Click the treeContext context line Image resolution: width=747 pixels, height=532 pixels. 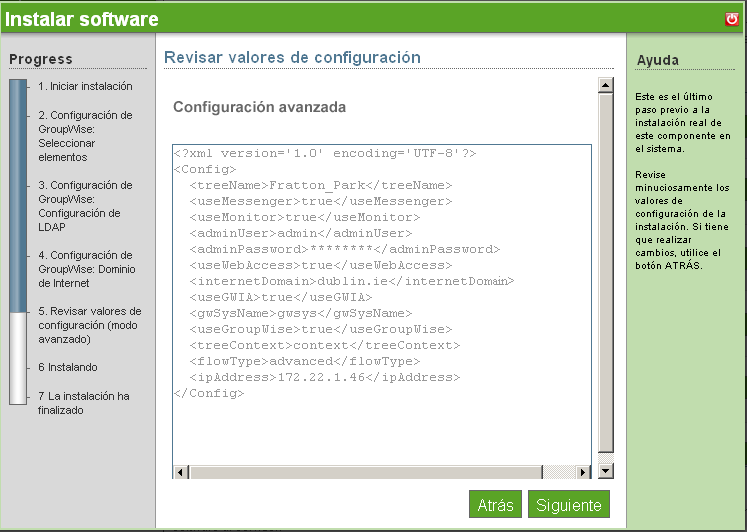click(x=324, y=345)
